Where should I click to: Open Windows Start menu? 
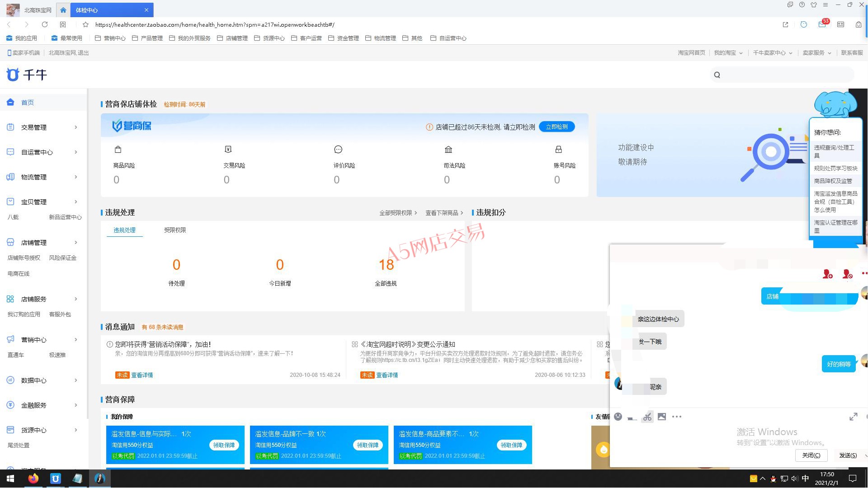[x=10, y=479]
